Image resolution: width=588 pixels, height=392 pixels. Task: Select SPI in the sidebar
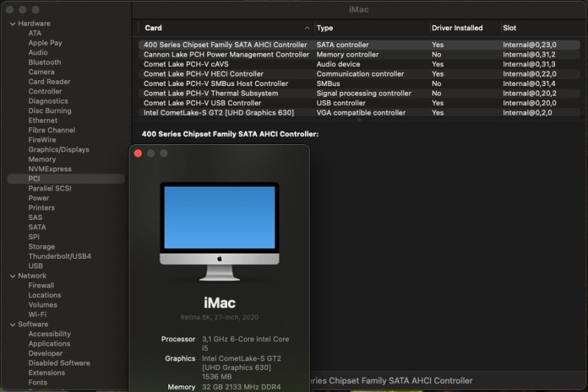(34, 237)
